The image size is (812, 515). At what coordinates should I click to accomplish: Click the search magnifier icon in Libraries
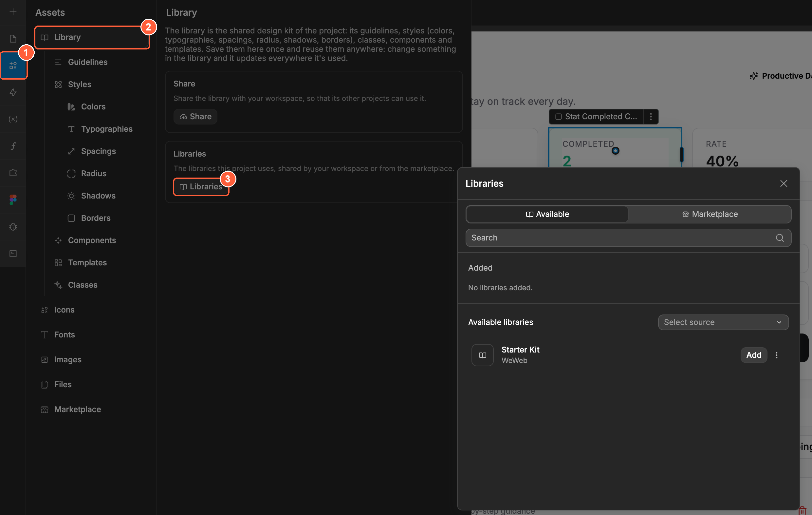(780, 238)
